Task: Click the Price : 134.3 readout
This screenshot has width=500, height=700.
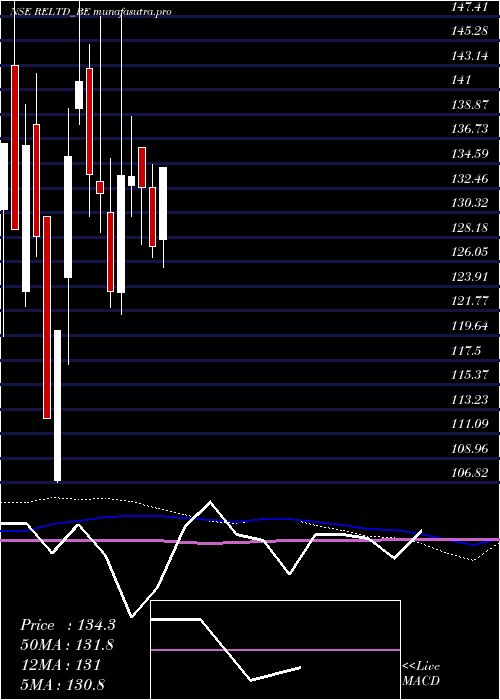Action: [68, 625]
